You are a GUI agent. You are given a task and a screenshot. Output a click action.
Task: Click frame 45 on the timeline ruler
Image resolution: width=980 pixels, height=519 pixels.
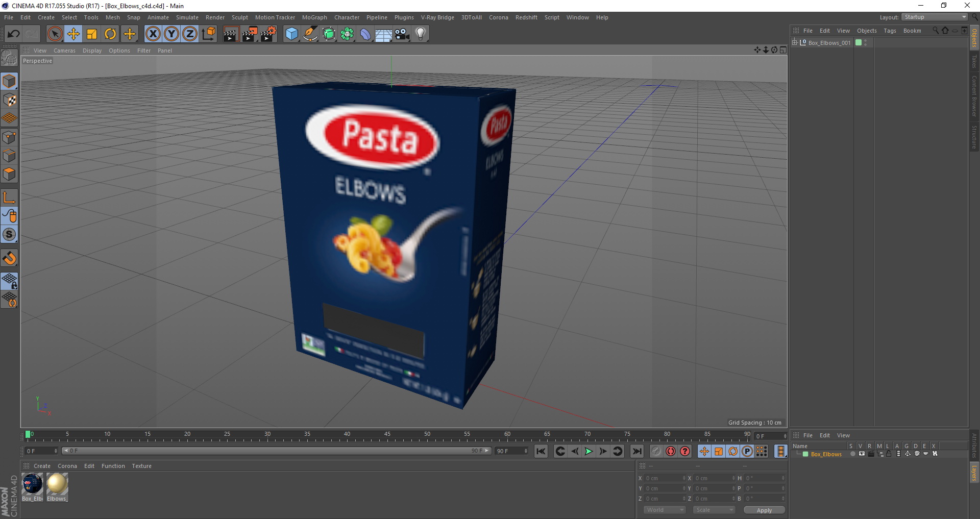coord(387,435)
